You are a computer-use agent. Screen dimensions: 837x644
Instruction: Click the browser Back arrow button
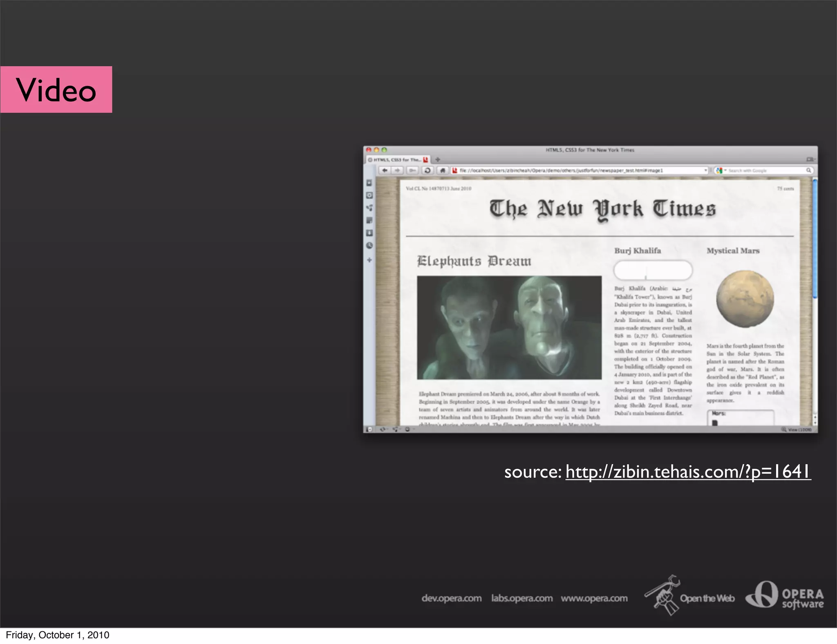pyautogui.click(x=385, y=170)
